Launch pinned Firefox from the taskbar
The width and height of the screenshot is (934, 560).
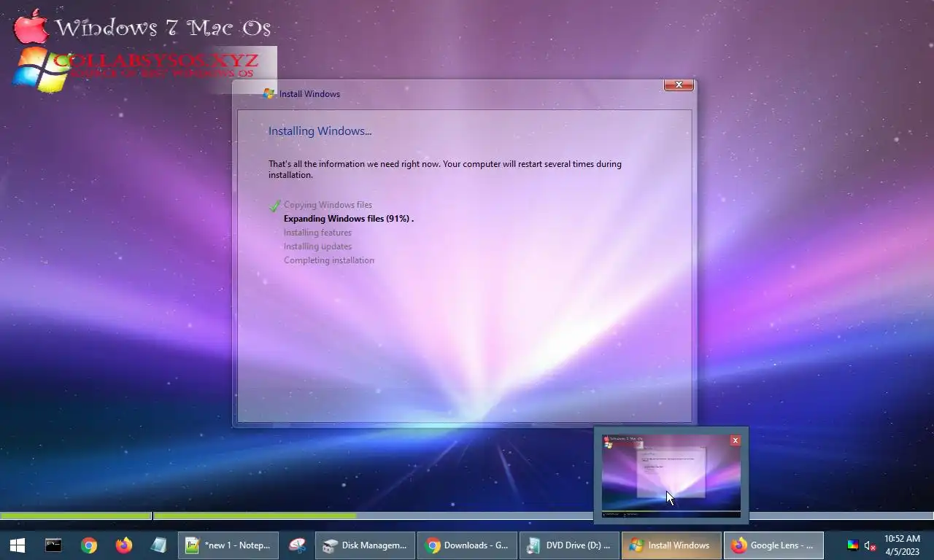pyautogui.click(x=124, y=545)
